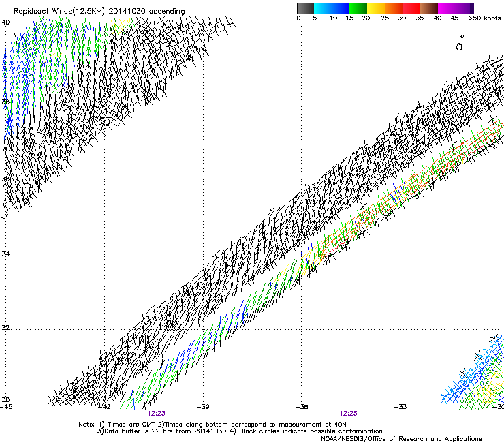Screen dimensions: 504x443
Task: Click the longitude label '-42'
Action: click(105, 407)
